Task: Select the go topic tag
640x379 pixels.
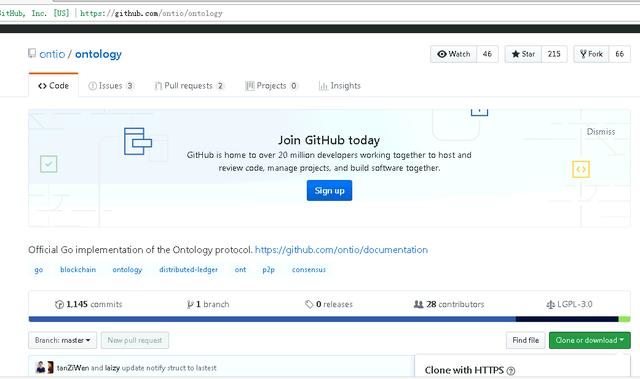Action: point(39,270)
